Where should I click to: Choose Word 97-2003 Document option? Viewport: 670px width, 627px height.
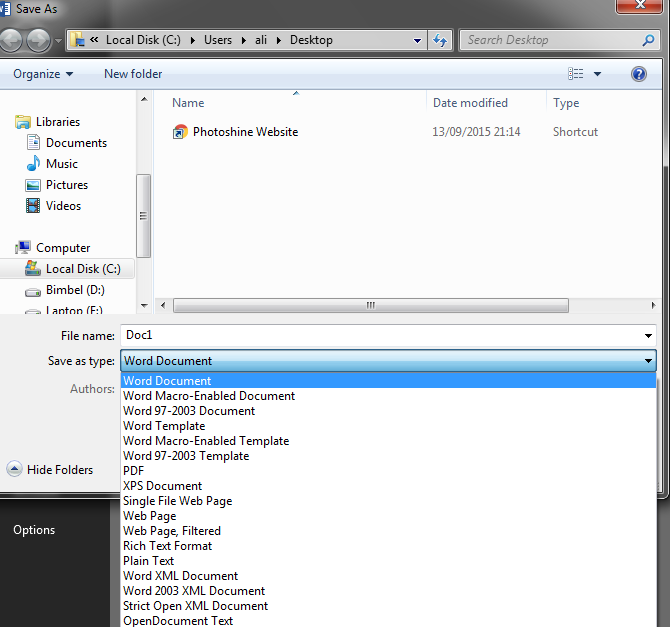(x=388, y=411)
